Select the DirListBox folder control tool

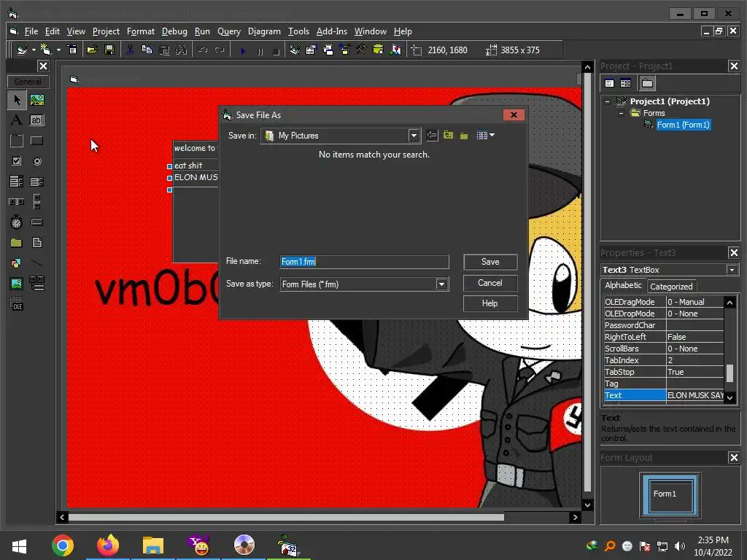[x=17, y=243]
